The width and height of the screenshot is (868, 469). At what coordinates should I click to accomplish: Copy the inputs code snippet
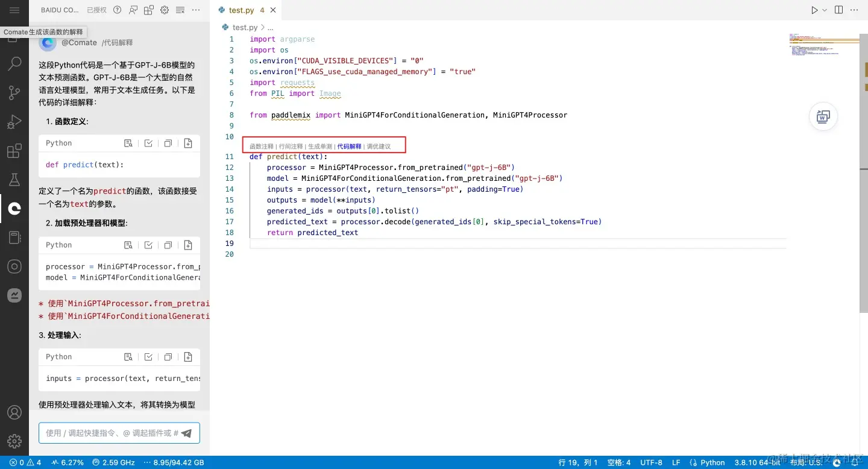pos(168,357)
